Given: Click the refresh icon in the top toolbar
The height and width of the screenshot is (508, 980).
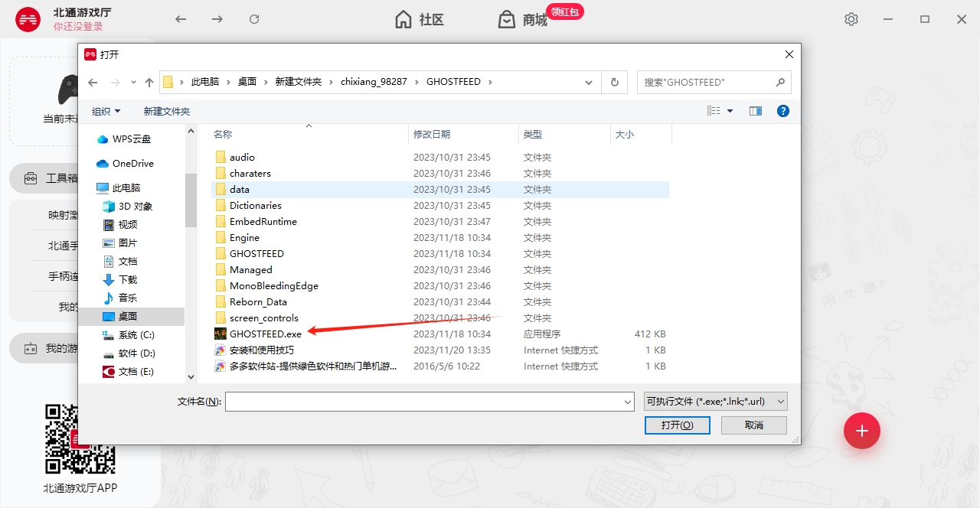Looking at the screenshot, I should coord(253,19).
